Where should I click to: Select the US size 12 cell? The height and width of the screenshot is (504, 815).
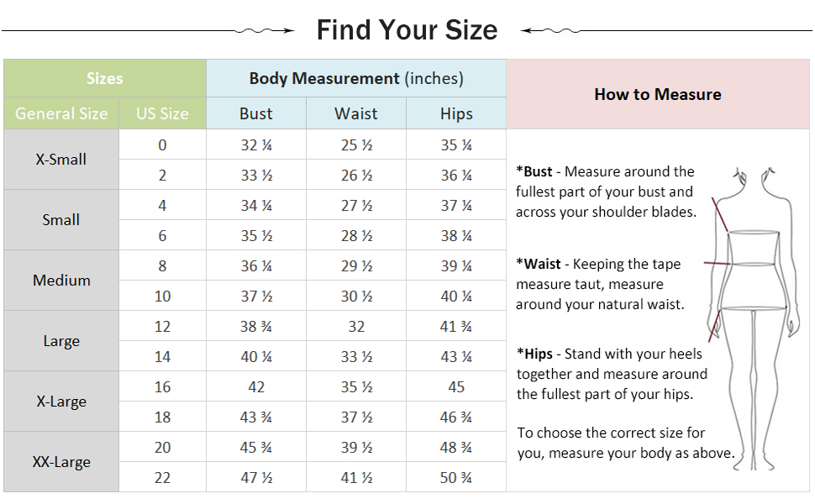[162, 326]
